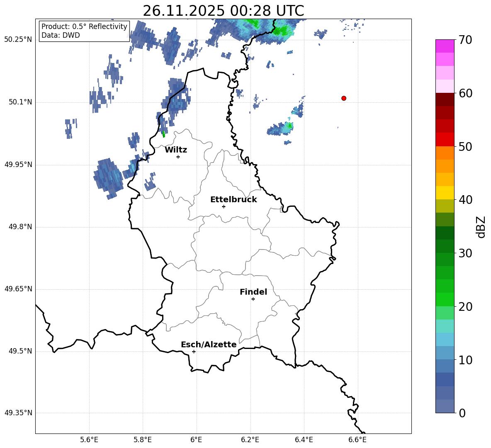Screen dimensions: 491x448
Task: Click the 30 tick on the colorbar
Action: point(465,253)
